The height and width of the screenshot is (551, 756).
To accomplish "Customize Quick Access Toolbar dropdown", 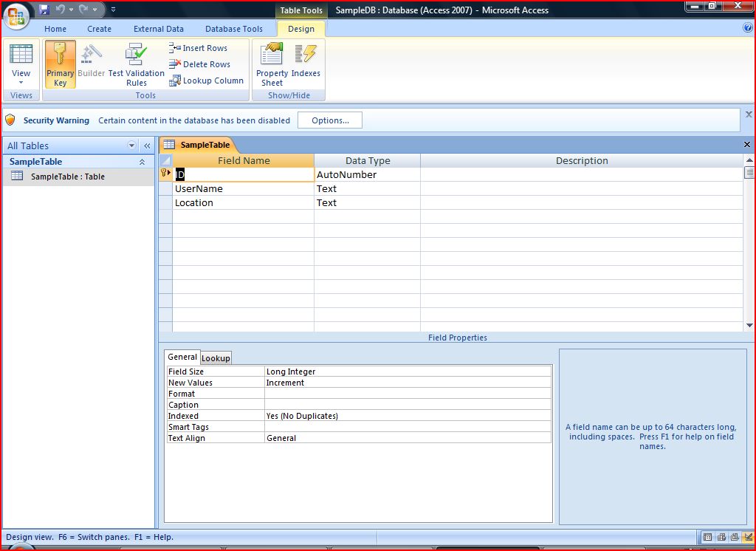I will [113, 9].
